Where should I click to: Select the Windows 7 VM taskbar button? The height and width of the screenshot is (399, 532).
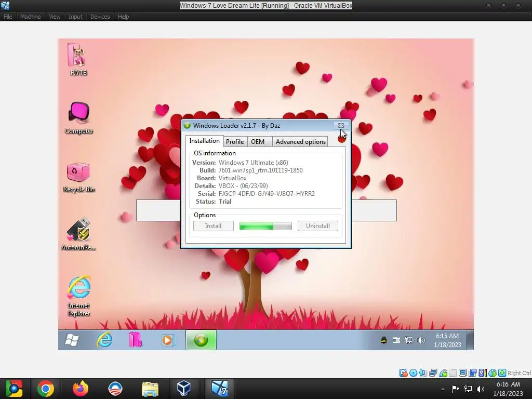(x=219, y=389)
